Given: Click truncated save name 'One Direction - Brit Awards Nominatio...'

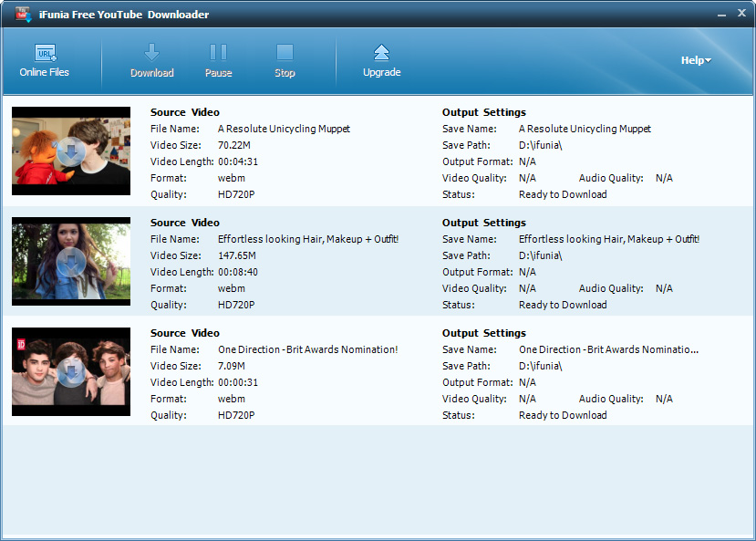Looking at the screenshot, I should pos(608,349).
